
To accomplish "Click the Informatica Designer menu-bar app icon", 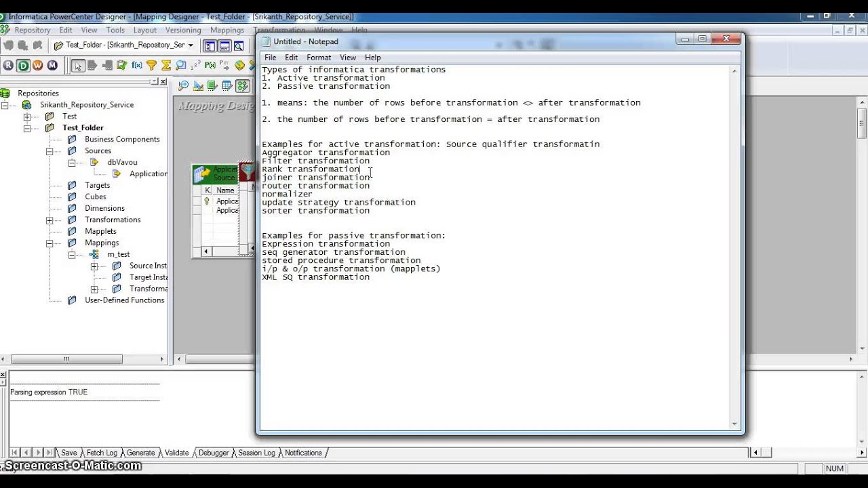I will [3, 30].
